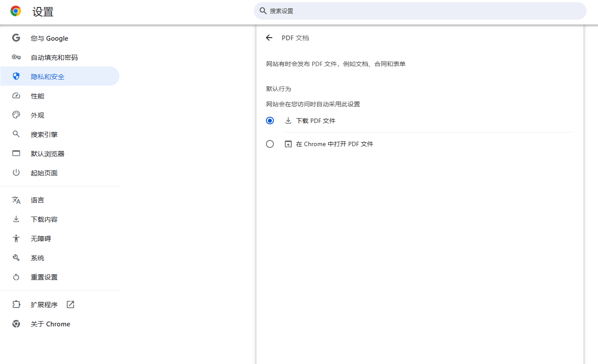Click the puzzle piece icon for 扩展程序
Screen dimensions: 598x364
16,304
